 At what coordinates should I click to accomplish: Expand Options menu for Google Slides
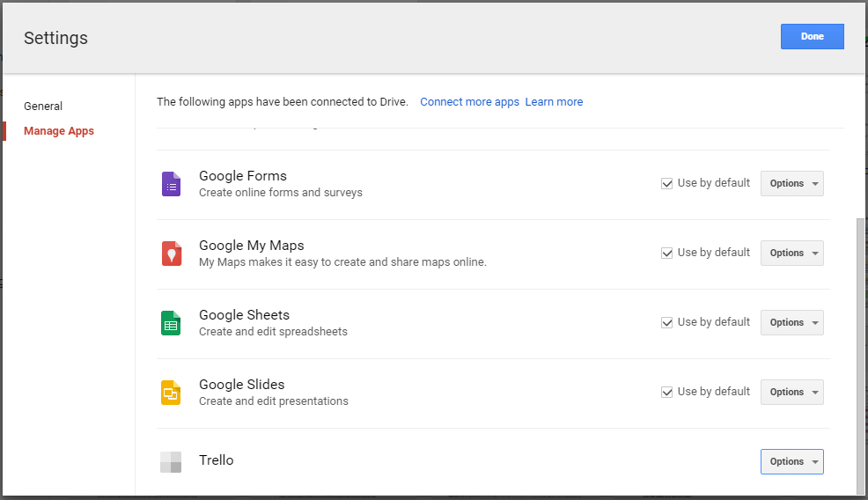click(x=791, y=392)
